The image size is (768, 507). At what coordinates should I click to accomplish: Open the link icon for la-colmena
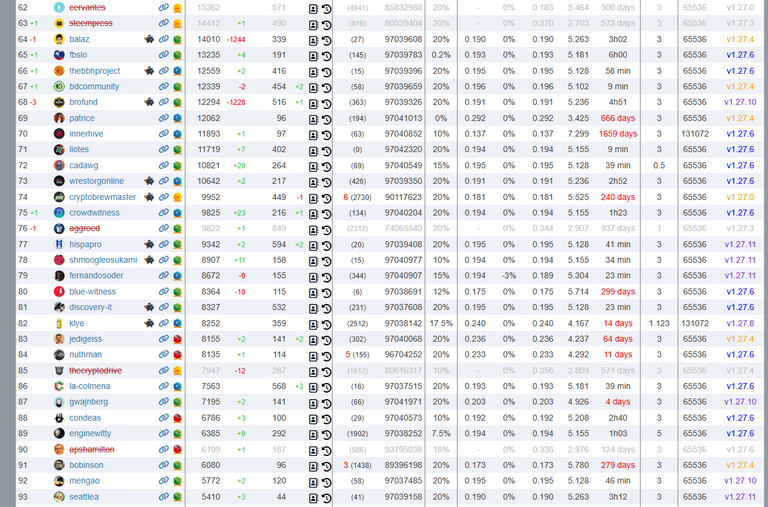164,386
